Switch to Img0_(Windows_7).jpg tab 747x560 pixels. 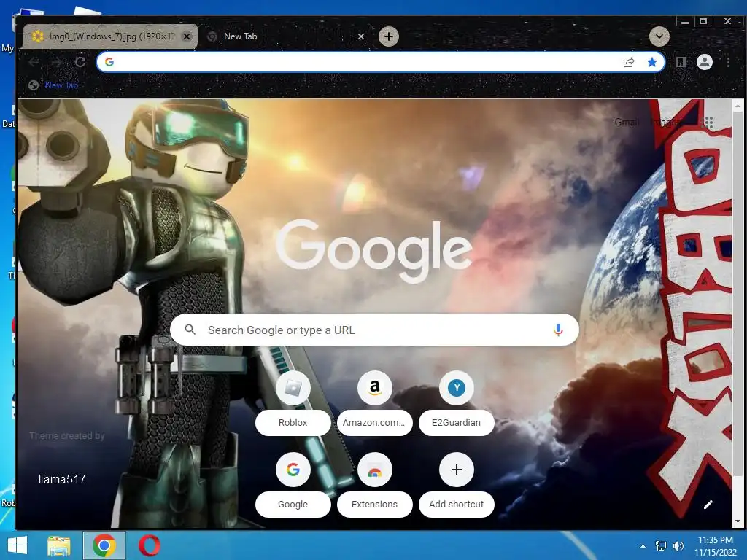pyautogui.click(x=111, y=36)
